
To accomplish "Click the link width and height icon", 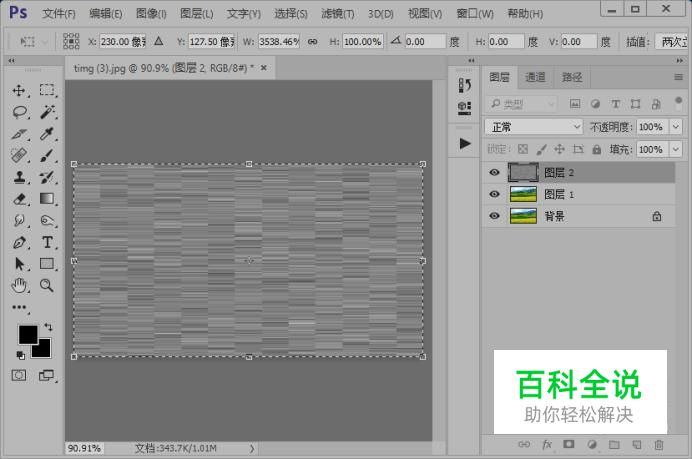I will [x=312, y=42].
